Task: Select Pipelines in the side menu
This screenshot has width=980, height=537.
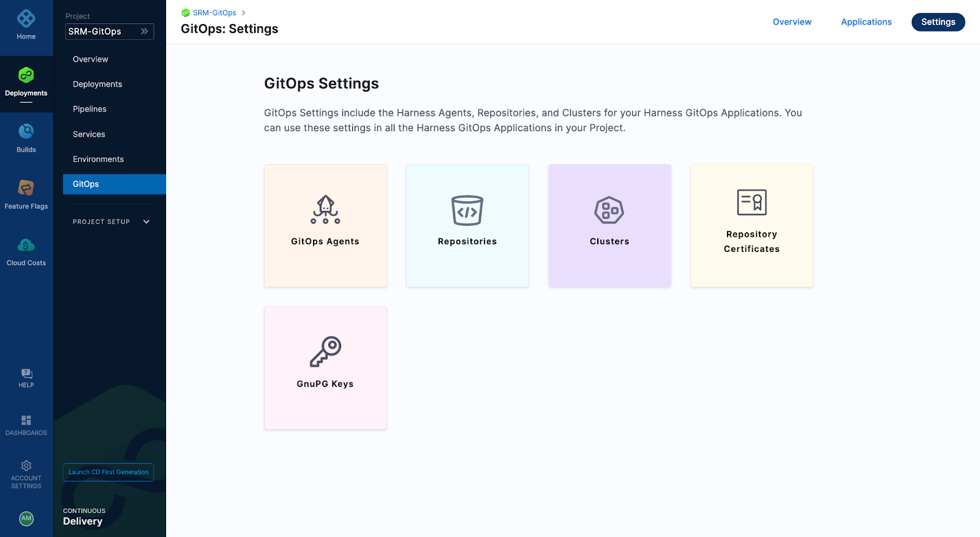Action: pyautogui.click(x=89, y=109)
